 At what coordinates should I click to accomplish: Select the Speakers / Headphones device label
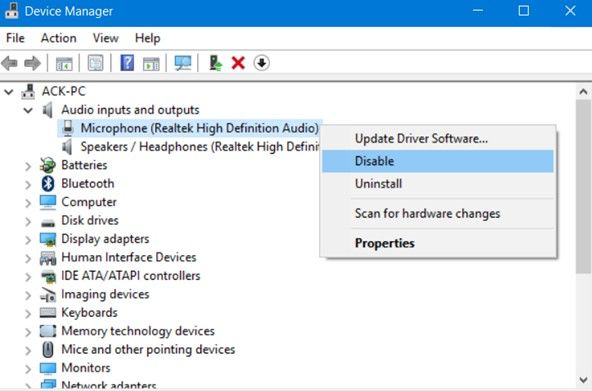coord(200,147)
